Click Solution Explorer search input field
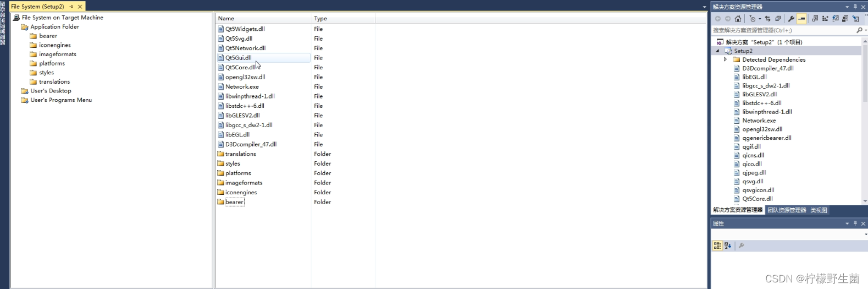Image resolution: width=868 pixels, height=289 pixels. [782, 30]
